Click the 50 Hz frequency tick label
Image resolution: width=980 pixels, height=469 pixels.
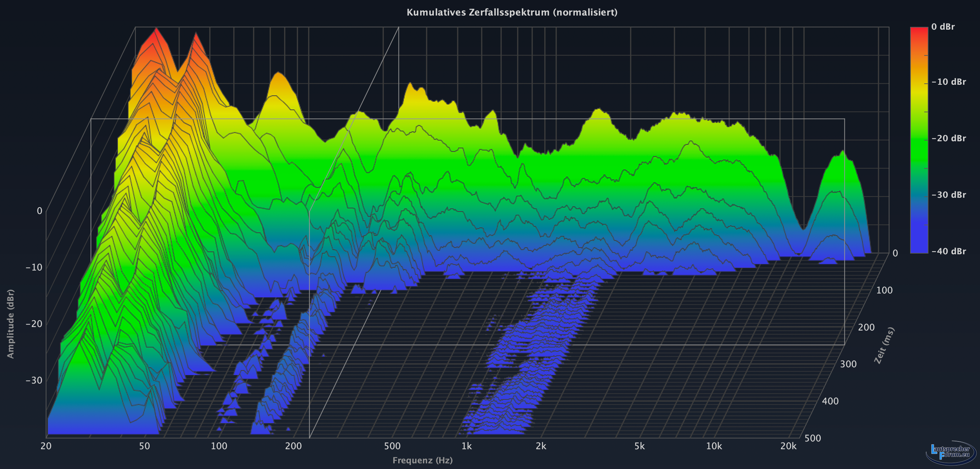[145, 446]
